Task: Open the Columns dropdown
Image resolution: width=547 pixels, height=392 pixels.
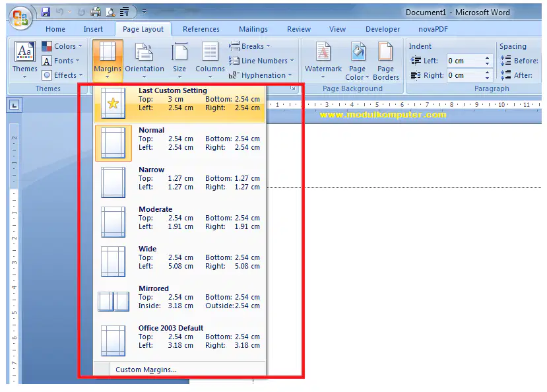Action: pyautogui.click(x=210, y=60)
